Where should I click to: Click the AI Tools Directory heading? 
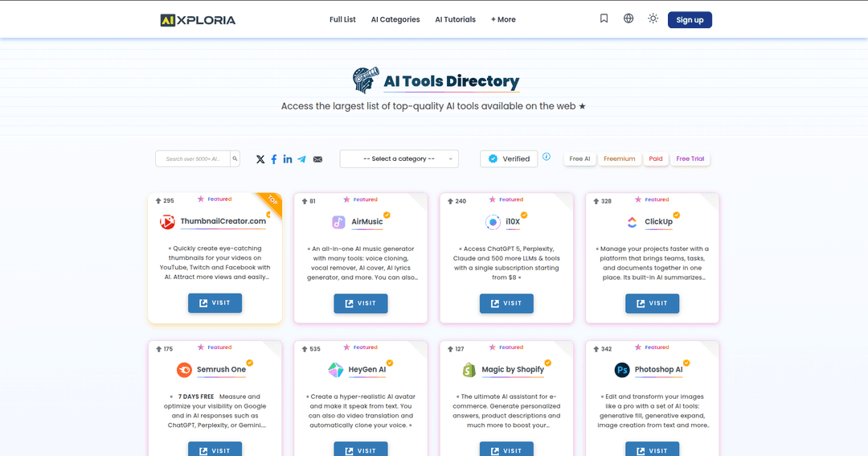tap(451, 81)
